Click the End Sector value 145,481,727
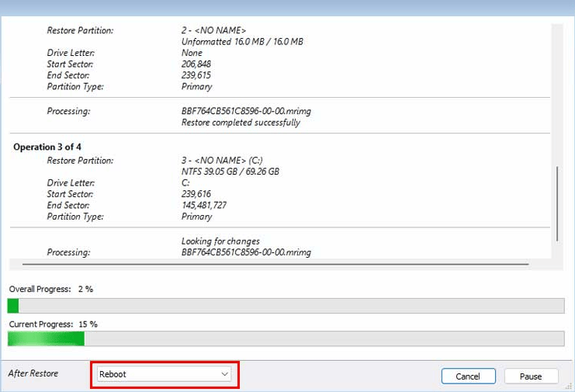The height and width of the screenshot is (392, 575). (x=204, y=206)
